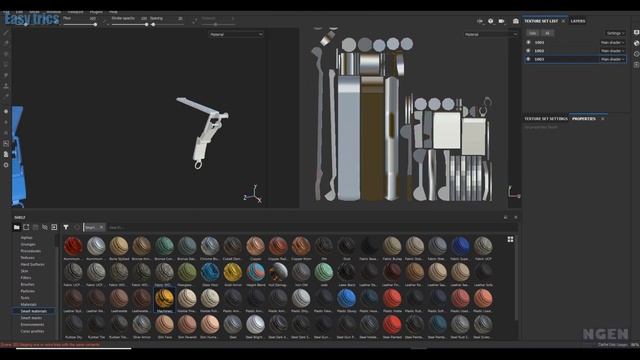Toggle visibility of texture set 1001
The height and width of the screenshot is (360, 640).
click(528, 42)
